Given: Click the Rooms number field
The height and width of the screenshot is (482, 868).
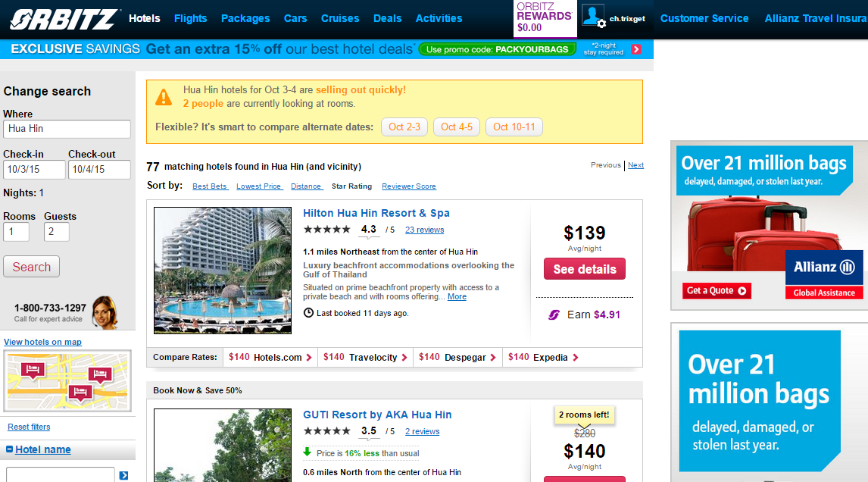Looking at the screenshot, I should [x=16, y=232].
